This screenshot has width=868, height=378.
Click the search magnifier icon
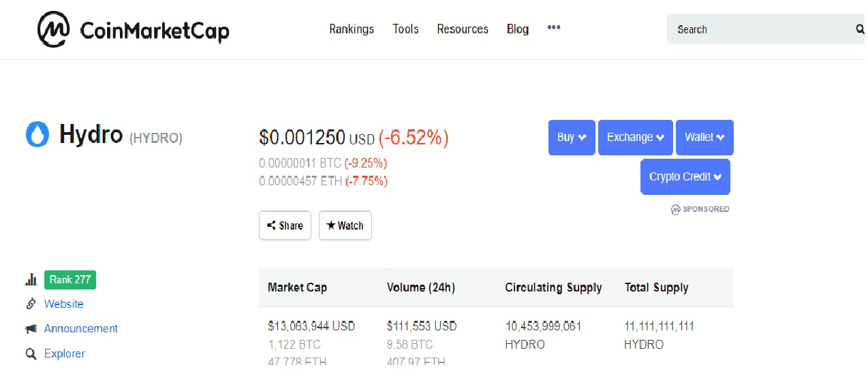[x=860, y=29]
